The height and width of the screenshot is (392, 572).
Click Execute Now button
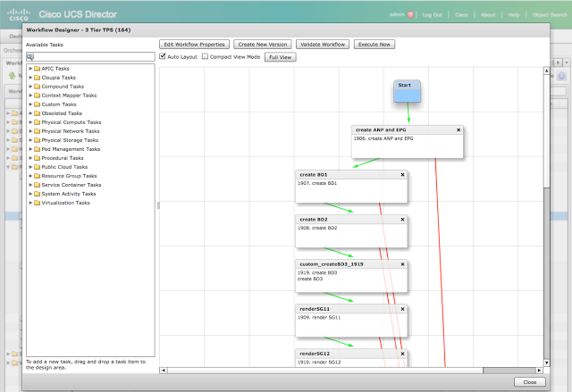coord(374,44)
